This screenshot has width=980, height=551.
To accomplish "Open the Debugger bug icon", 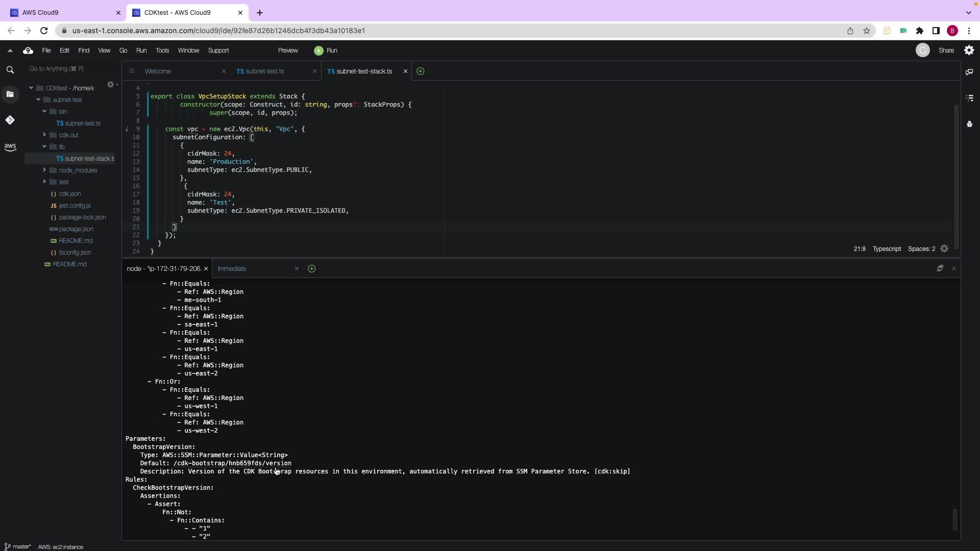I will tap(969, 124).
